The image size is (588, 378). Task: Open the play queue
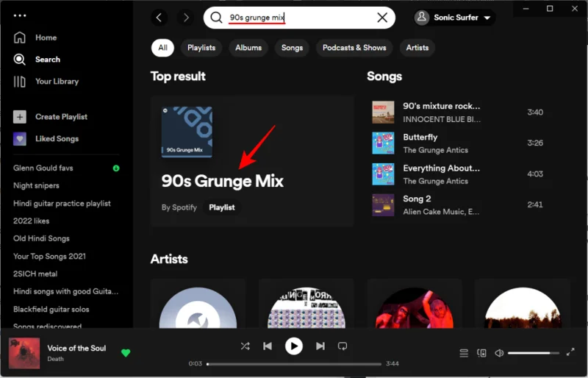point(464,353)
